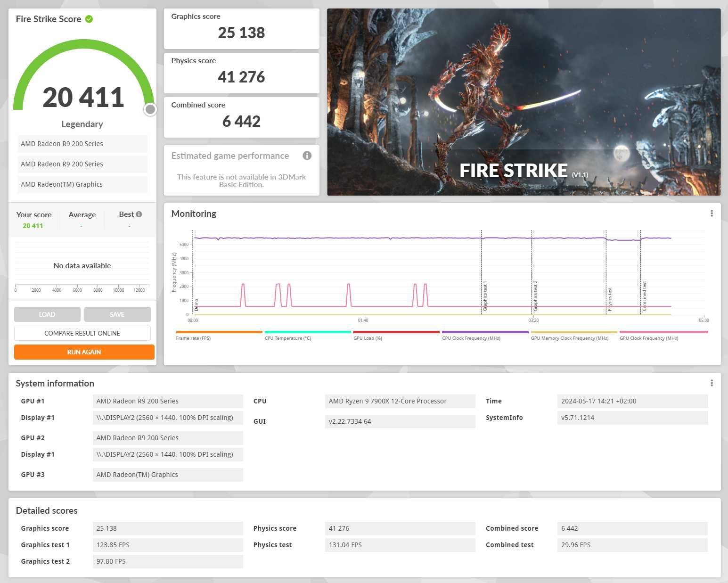Toggle the GPU Memory Clock Frequency legend

pos(574,336)
